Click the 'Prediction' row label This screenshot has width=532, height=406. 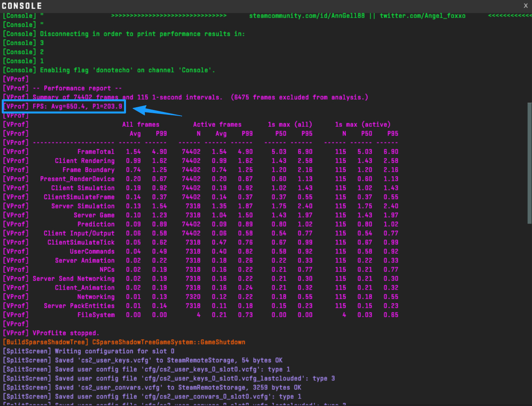click(96, 224)
